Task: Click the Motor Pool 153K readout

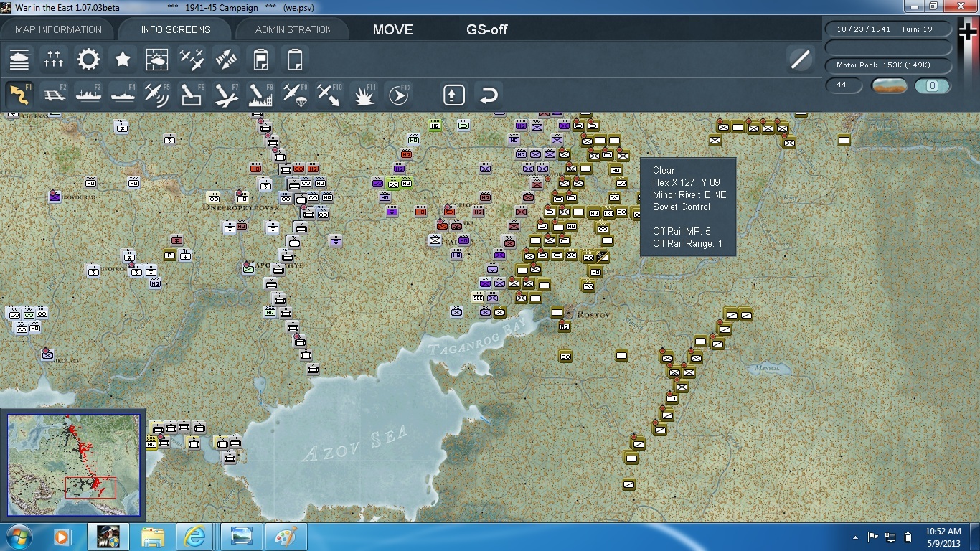Action: click(x=889, y=65)
